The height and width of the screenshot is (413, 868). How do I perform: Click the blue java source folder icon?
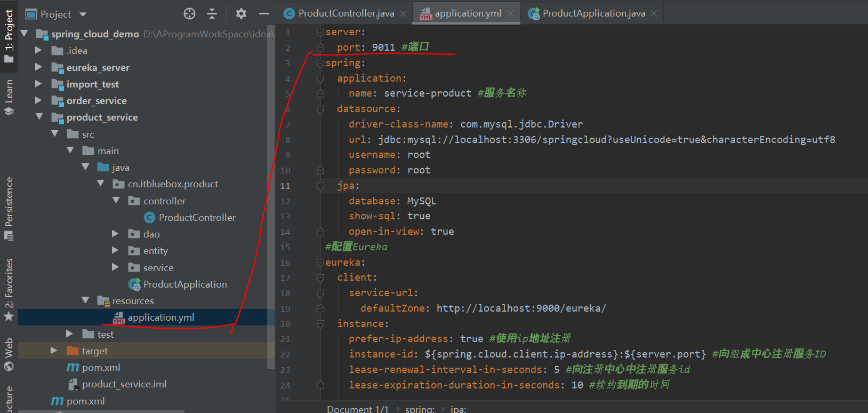(103, 168)
